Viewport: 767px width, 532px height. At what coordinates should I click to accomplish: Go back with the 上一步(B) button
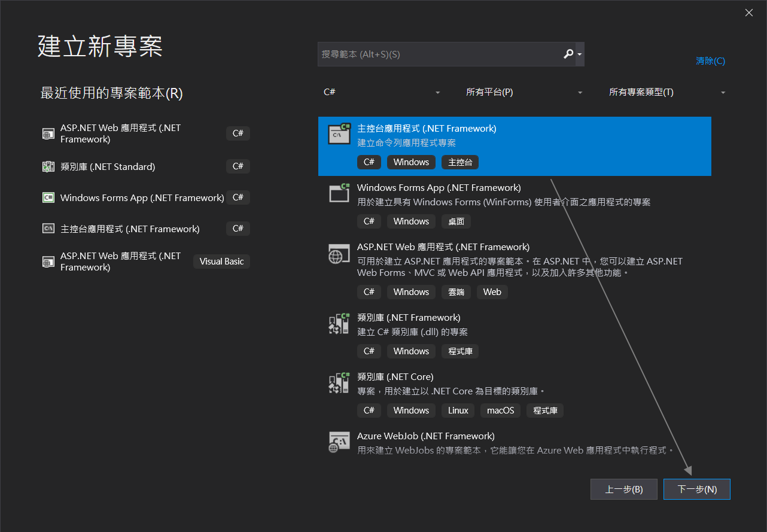(x=623, y=489)
